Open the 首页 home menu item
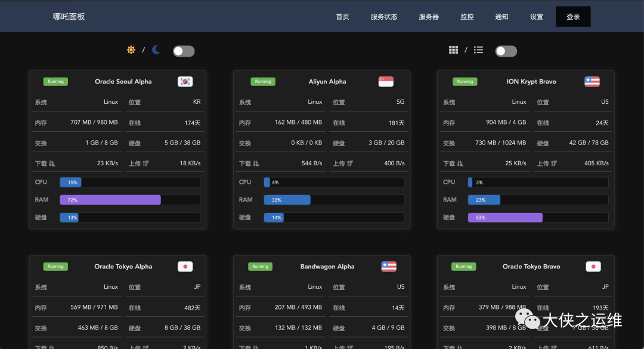Viewport: 644px width, 349px height. (x=342, y=17)
